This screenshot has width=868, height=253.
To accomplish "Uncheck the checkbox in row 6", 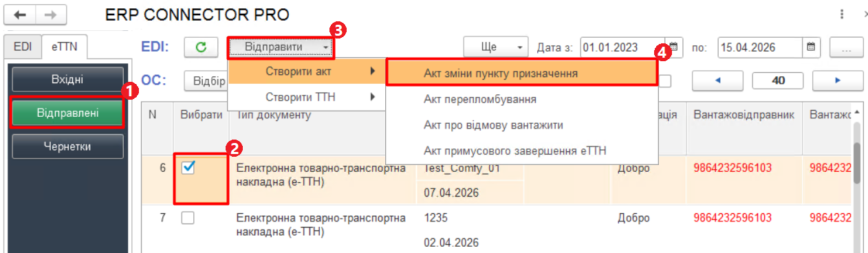I will click(188, 168).
